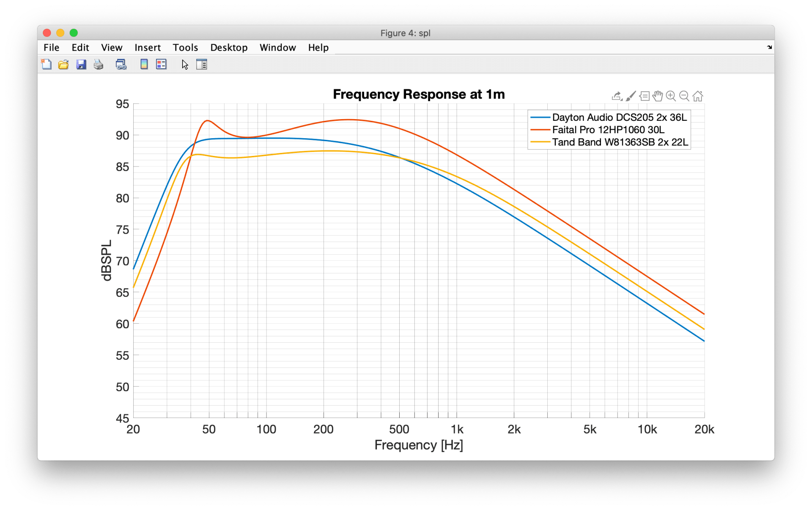Save the figure with the floppy icon

click(x=81, y=64)
